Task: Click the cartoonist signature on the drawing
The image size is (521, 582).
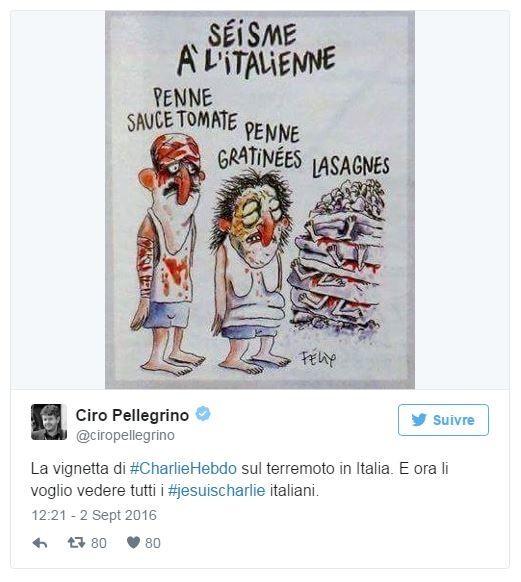Action: tap(318, 359)
